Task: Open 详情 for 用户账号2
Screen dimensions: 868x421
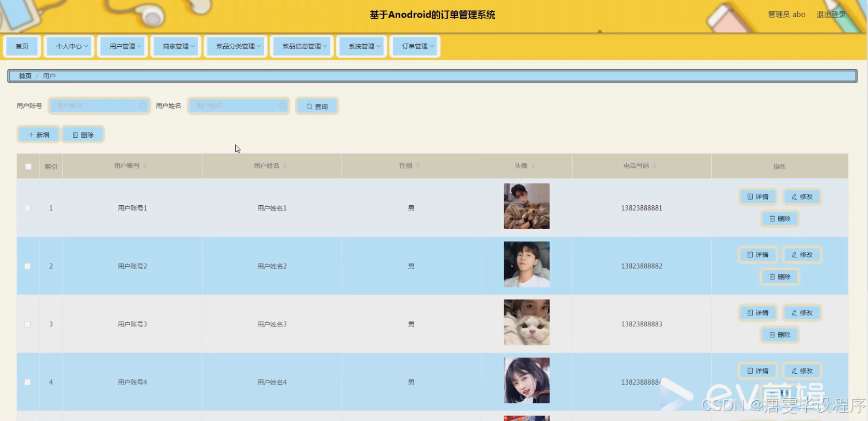Action: [x=758, y=255]
